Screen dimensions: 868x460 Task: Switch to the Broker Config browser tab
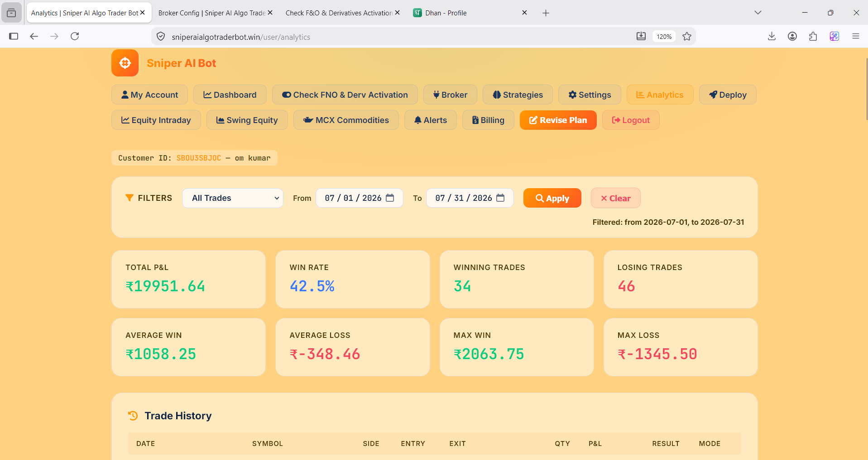(x=212, y=13)
